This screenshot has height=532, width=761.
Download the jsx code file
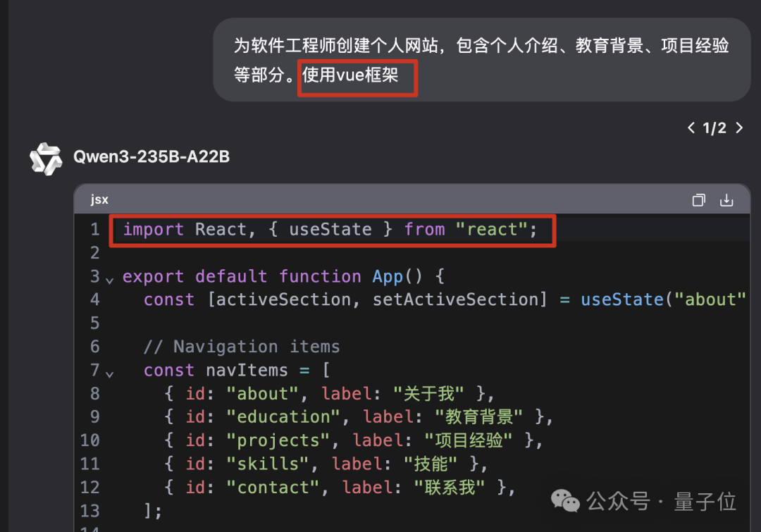tap(726, 200)
